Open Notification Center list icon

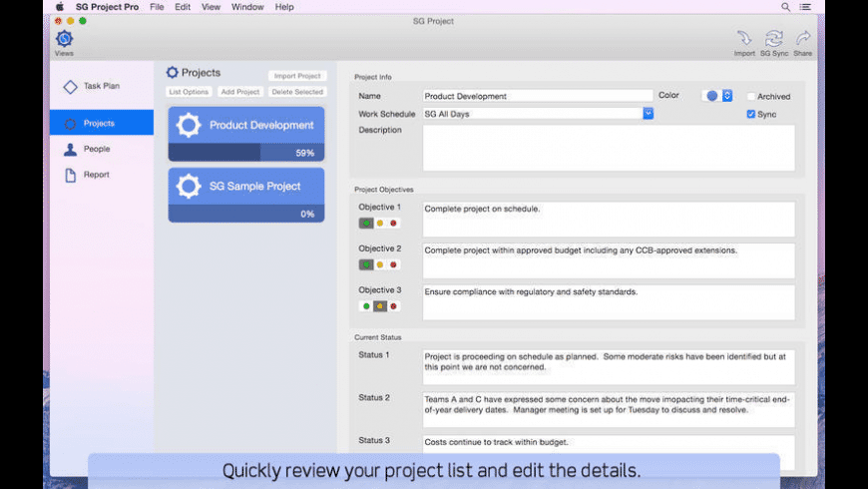pyautogui.click(x=805, y=7)
